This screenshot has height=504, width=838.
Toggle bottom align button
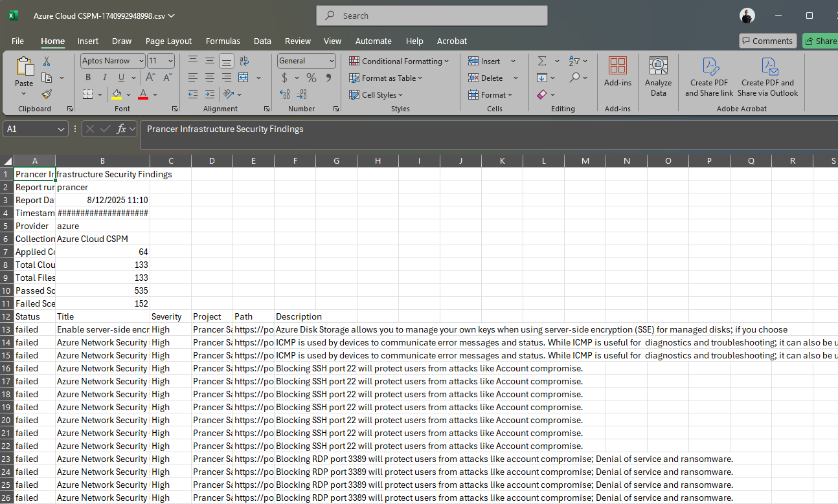(x=226, y=61)
